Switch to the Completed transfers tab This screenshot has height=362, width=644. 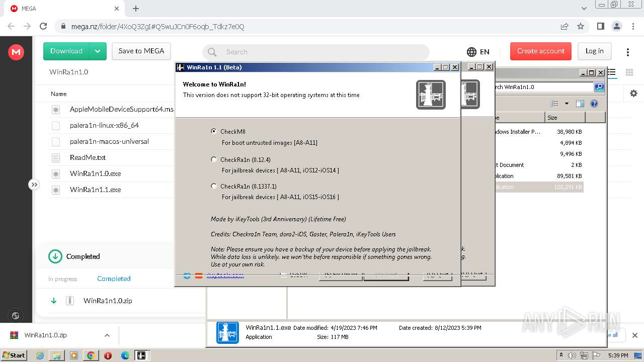pos(114,279)
